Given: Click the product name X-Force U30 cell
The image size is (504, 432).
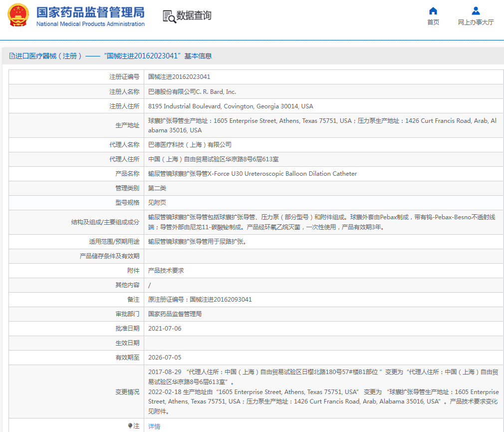Looking at the screenshot, I should pos(252,174).
